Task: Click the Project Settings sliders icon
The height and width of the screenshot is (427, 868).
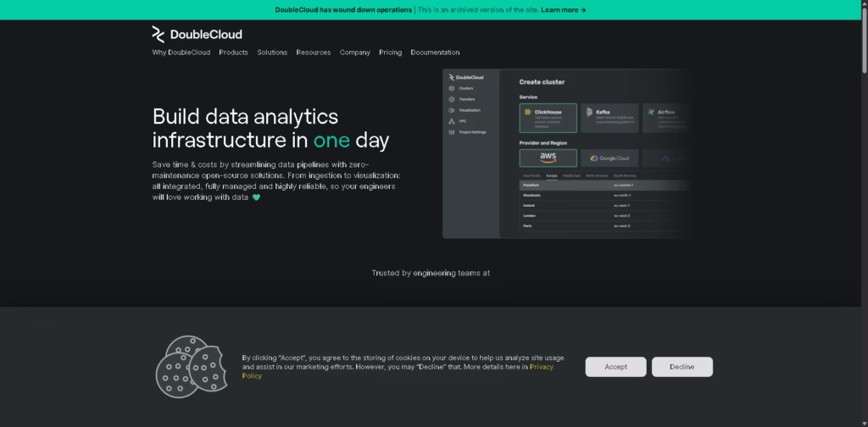Action: coord(452,132)
